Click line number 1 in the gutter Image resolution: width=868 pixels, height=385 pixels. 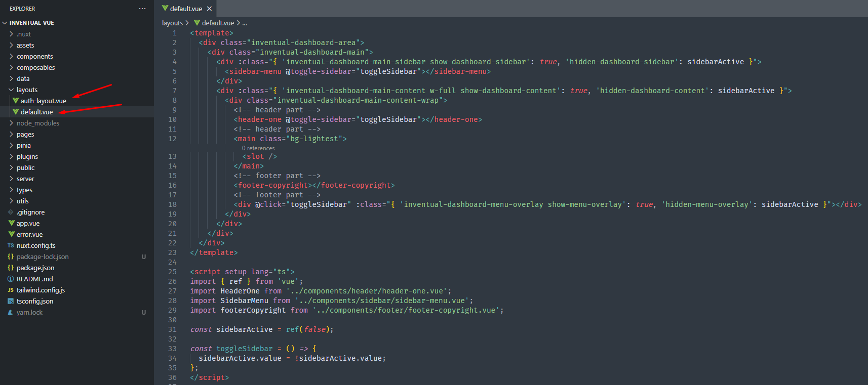tap(174, 33)
